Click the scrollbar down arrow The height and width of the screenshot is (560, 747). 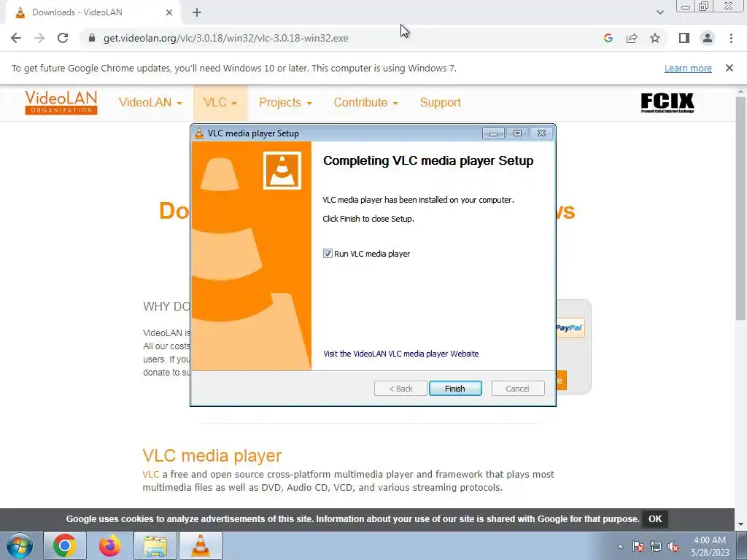740,524
